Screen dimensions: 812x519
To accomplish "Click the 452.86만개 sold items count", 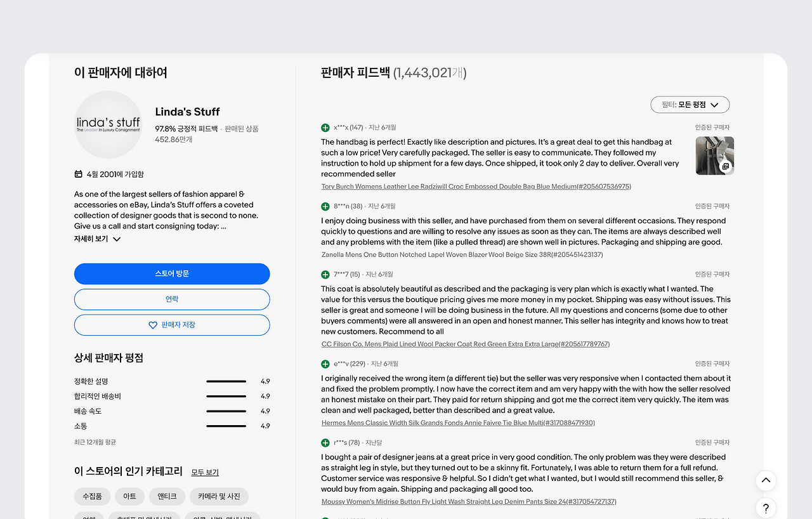I will tap(174, 139).
